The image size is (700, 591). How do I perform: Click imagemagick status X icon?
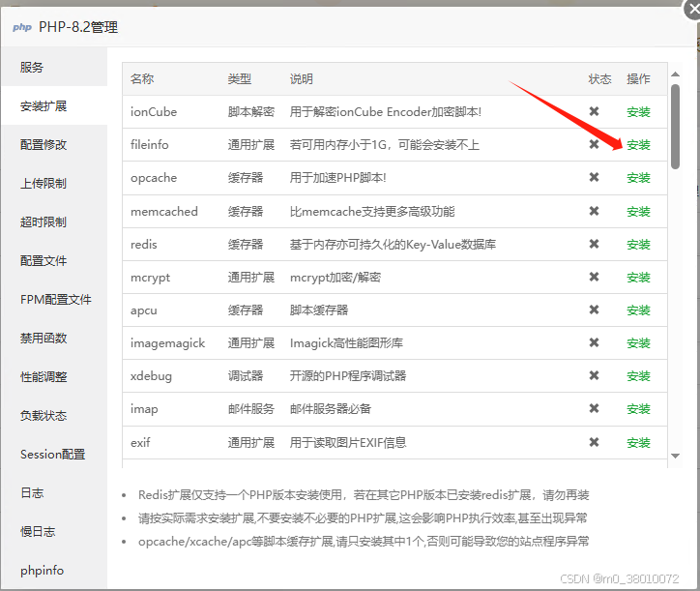click(x=594, y=342)
